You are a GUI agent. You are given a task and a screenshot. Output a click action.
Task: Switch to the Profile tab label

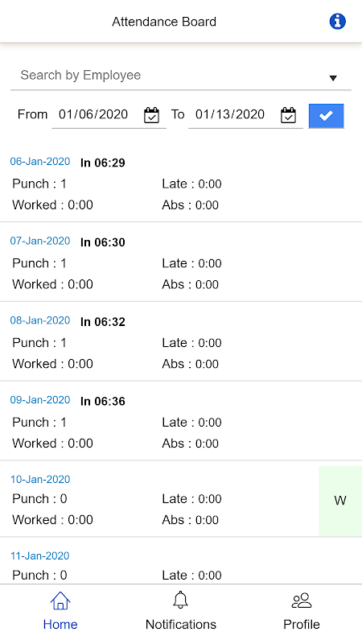pyautogui.click(x=302, y=625)
